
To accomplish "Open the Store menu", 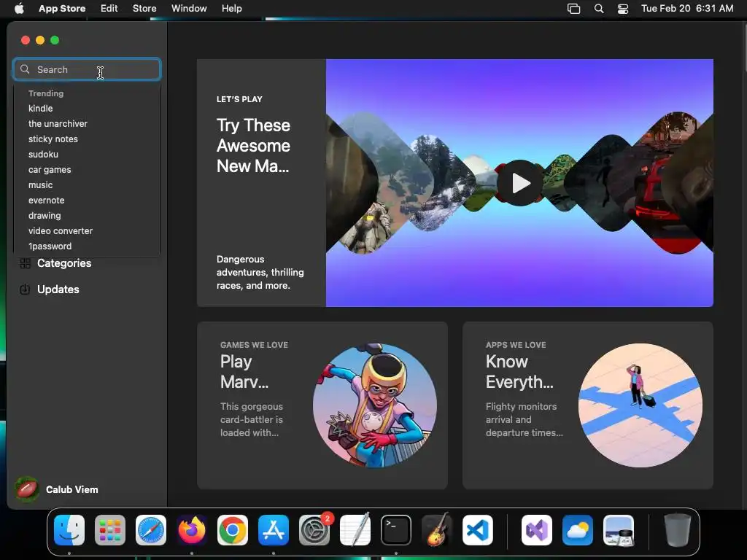I will (144, 8).
